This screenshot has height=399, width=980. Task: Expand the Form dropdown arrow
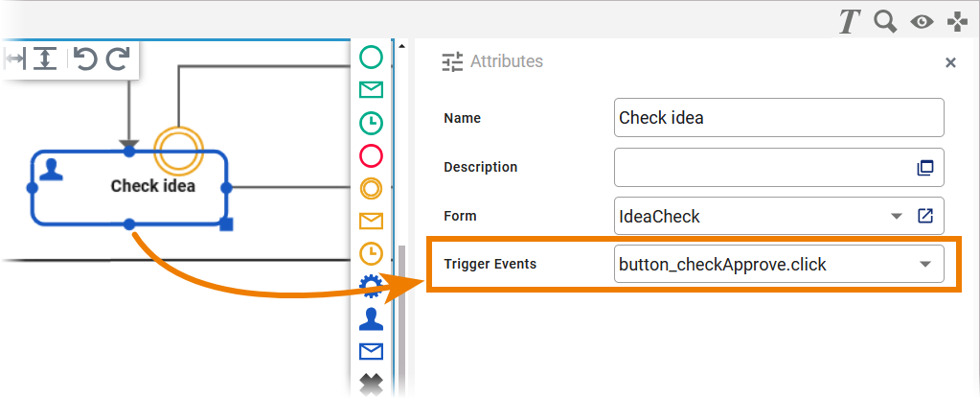(x=897, y=216)
